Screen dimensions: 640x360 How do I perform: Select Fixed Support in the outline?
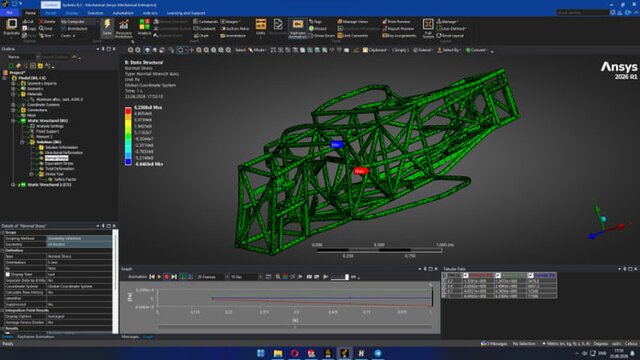(47, 131)
